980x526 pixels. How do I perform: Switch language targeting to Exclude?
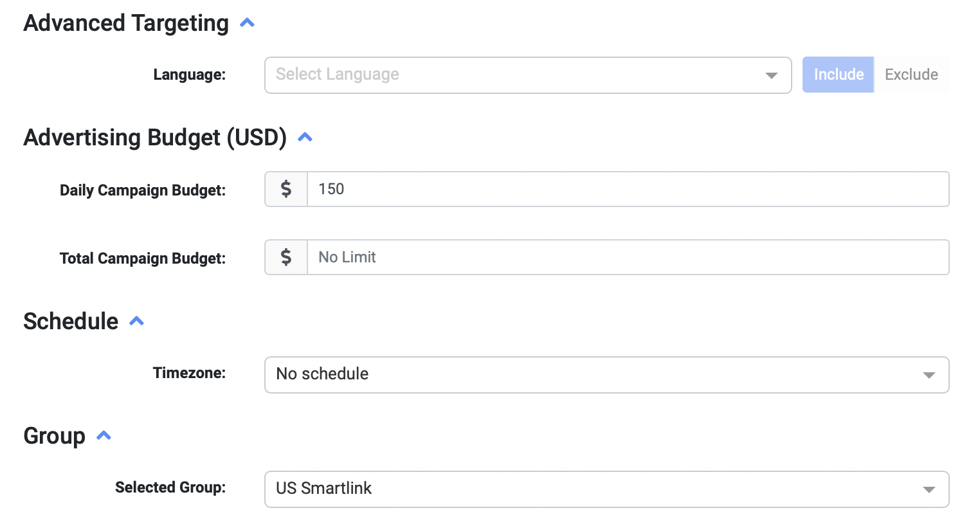click(x=911, y=75)
